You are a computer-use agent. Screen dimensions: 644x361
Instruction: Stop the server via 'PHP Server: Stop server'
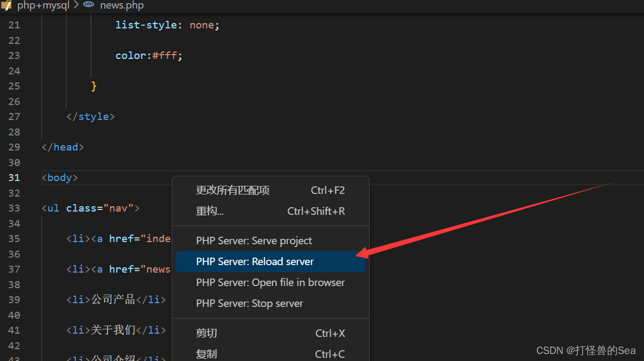249,303
